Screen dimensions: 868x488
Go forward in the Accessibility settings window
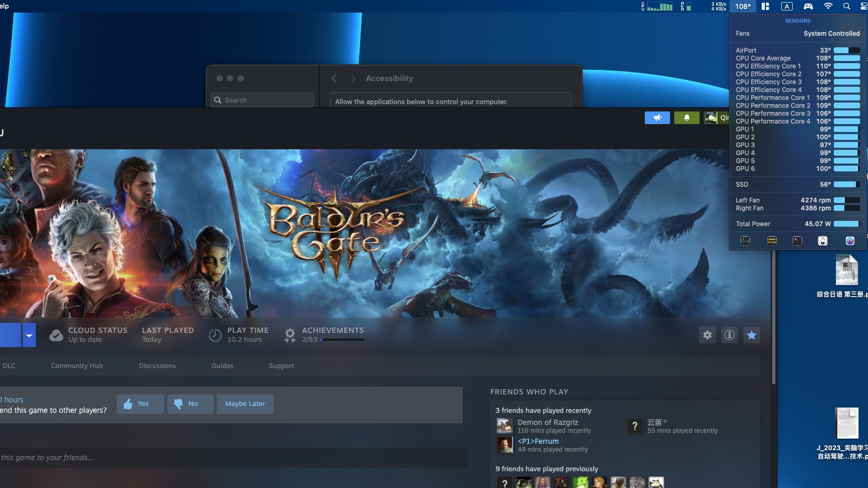[x=353, y=78]
